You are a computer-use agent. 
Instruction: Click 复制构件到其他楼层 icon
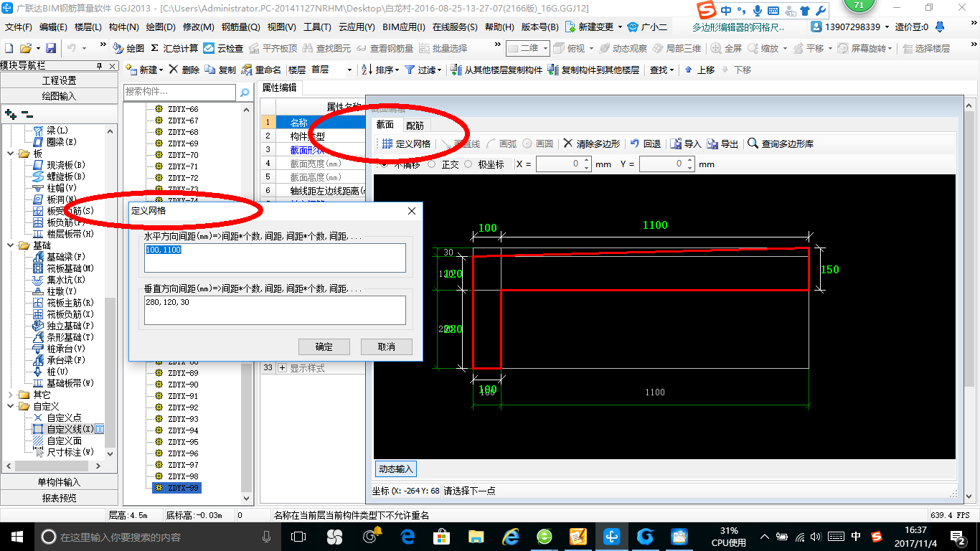tap(593, 70)
